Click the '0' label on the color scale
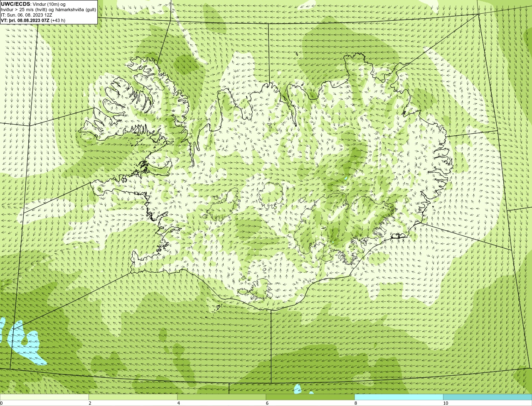 pyautogui.click(x=2, y=403)
